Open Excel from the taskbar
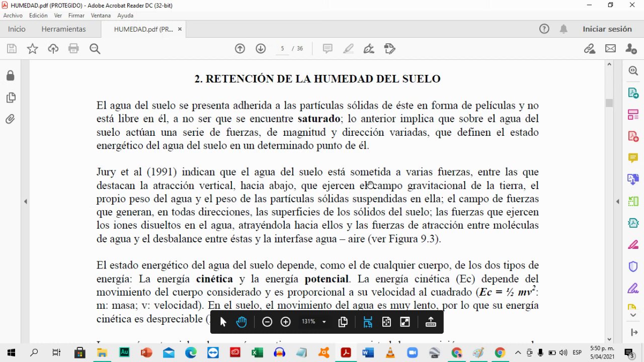 point(257,352)
